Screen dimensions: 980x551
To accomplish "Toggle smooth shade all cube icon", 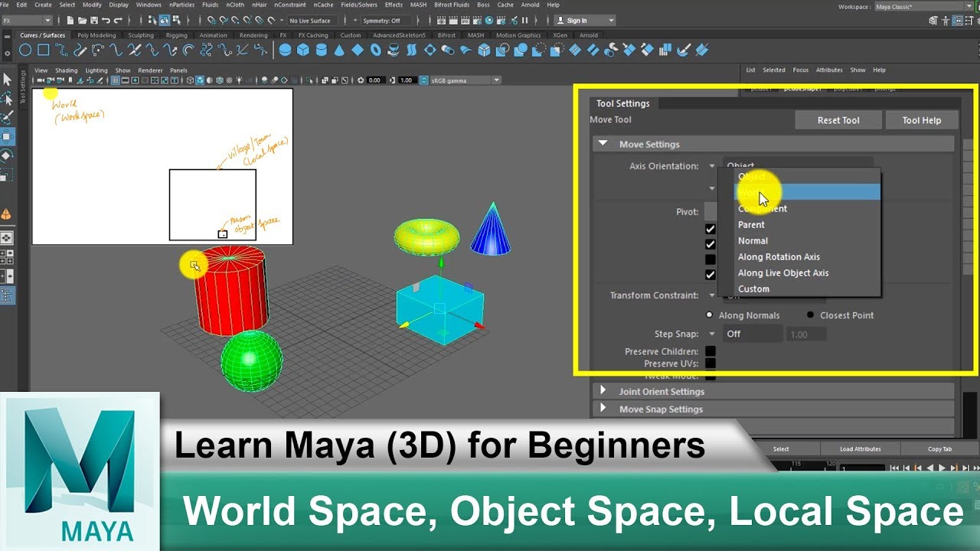I will 200,80.
